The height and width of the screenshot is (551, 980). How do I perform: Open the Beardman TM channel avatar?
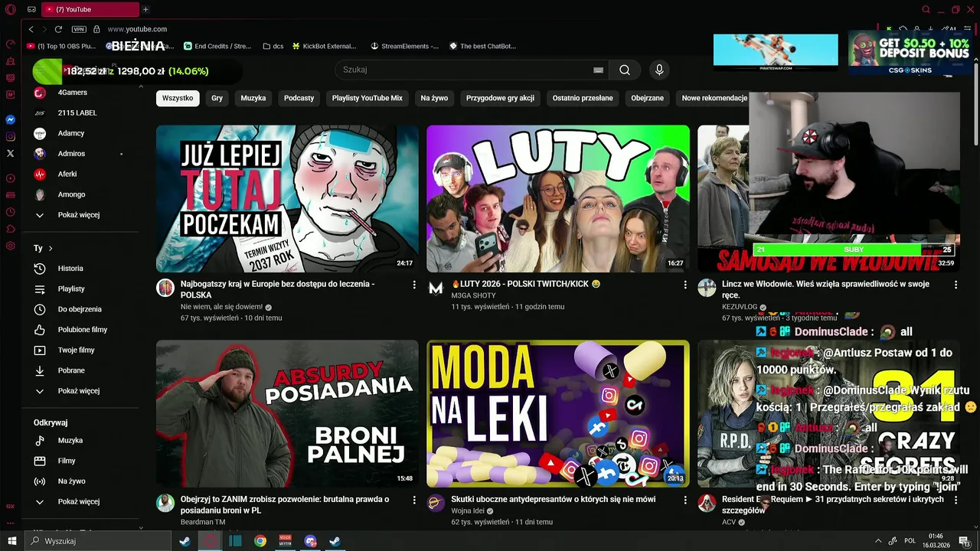(165, 503)
